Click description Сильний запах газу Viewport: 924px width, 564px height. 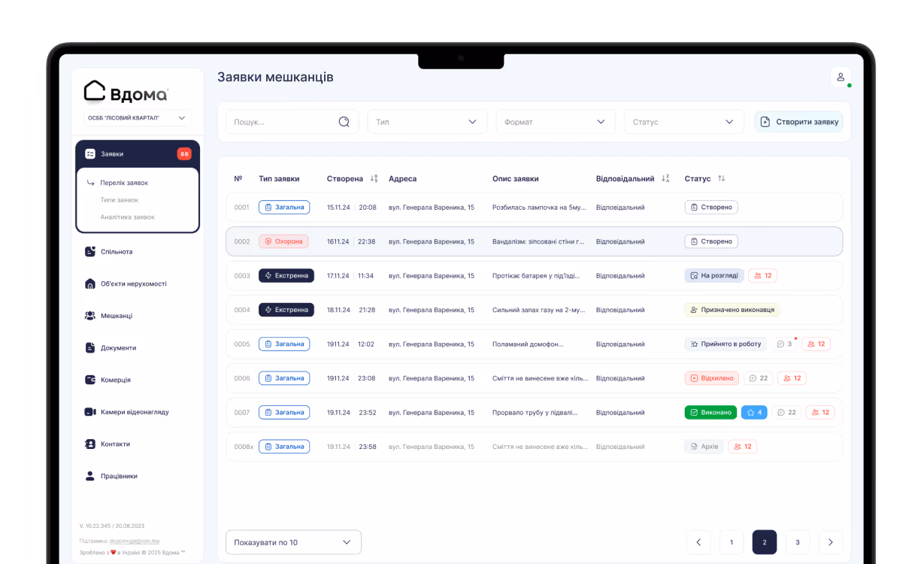[538, 310]
